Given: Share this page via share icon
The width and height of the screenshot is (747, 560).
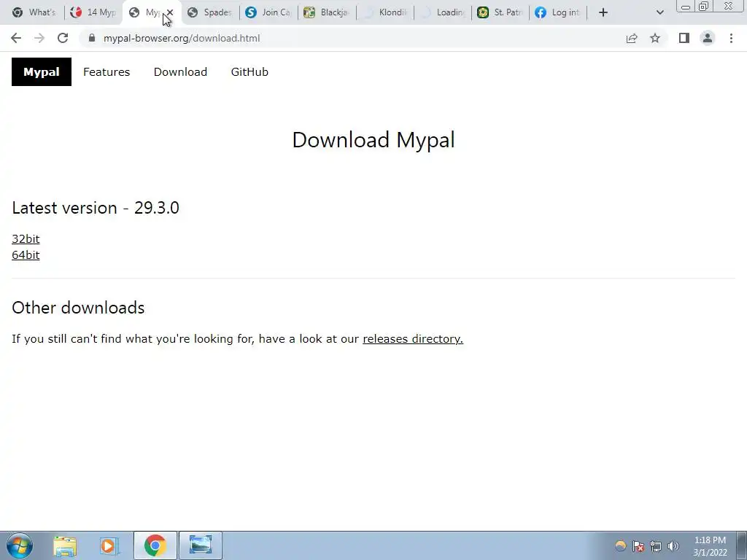Looking at the screenshot, I should (632, 38).
